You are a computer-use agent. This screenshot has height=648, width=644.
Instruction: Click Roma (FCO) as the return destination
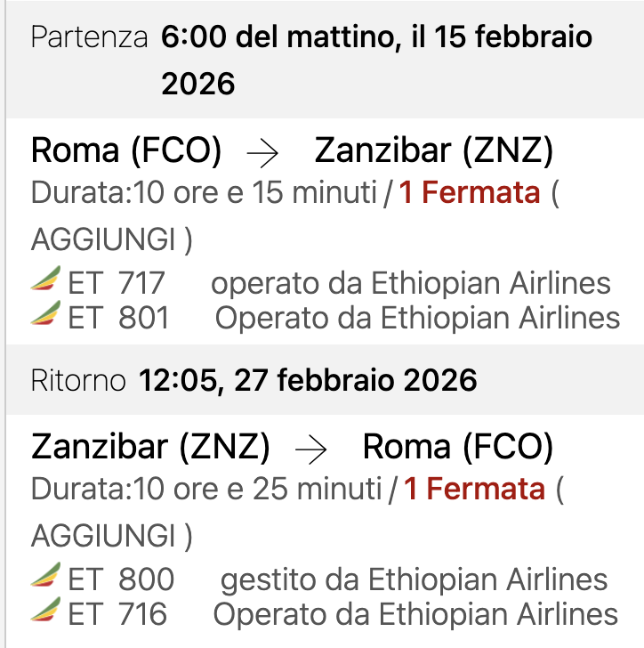pos(457,447)
